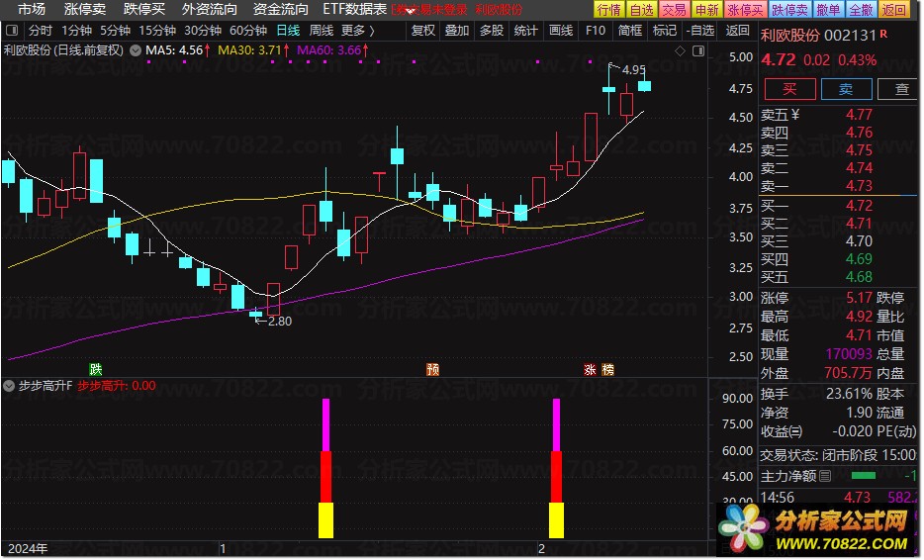Click the panel layout icon beside diamond
924x560 pixels.
[698, 51]
